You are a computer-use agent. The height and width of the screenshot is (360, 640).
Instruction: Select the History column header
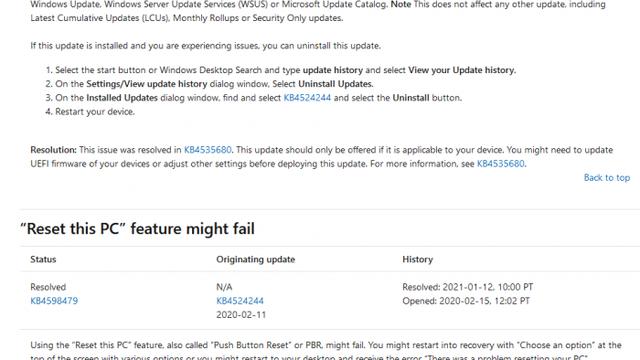tap(418, 259)
